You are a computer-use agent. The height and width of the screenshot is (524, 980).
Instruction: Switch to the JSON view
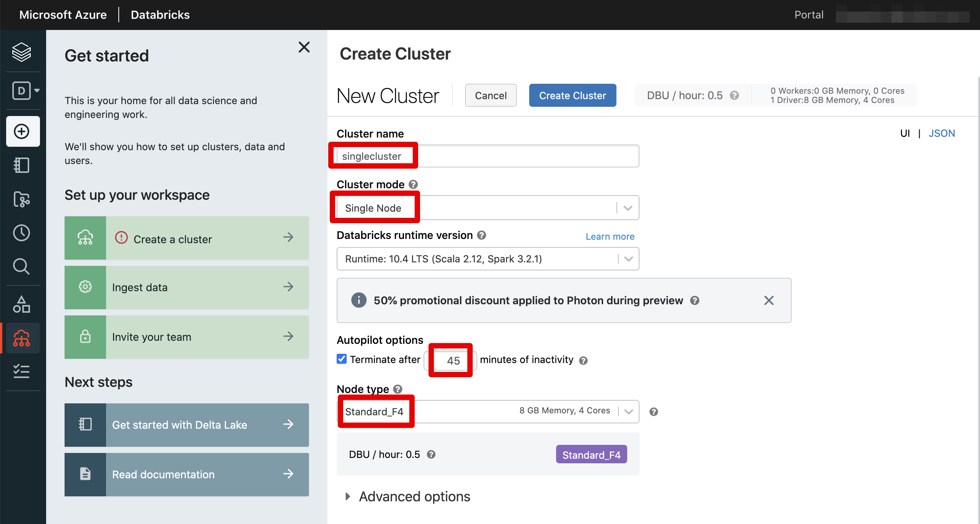(942, 133)
